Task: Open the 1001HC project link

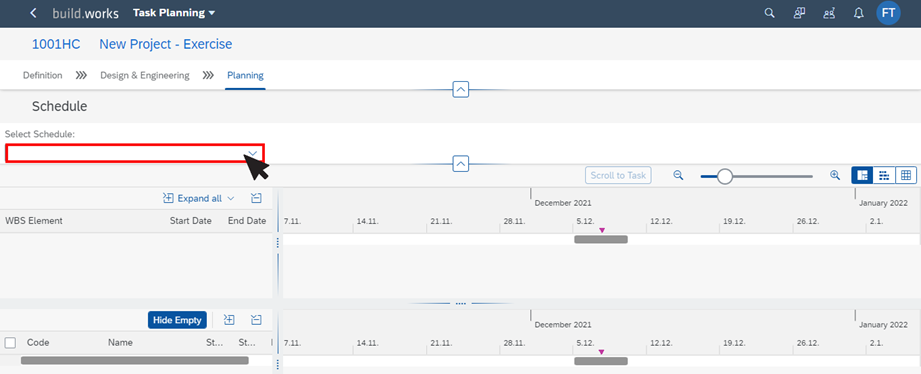Action: point(56,44)
